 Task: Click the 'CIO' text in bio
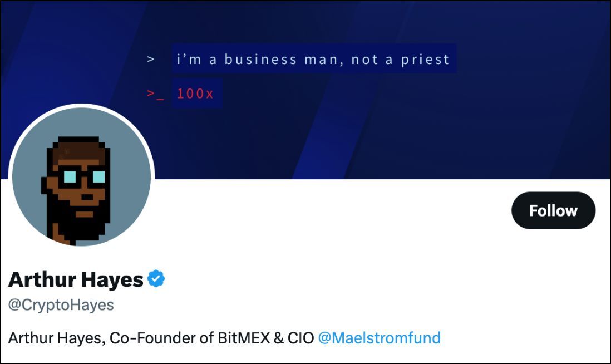coord(301,337)
